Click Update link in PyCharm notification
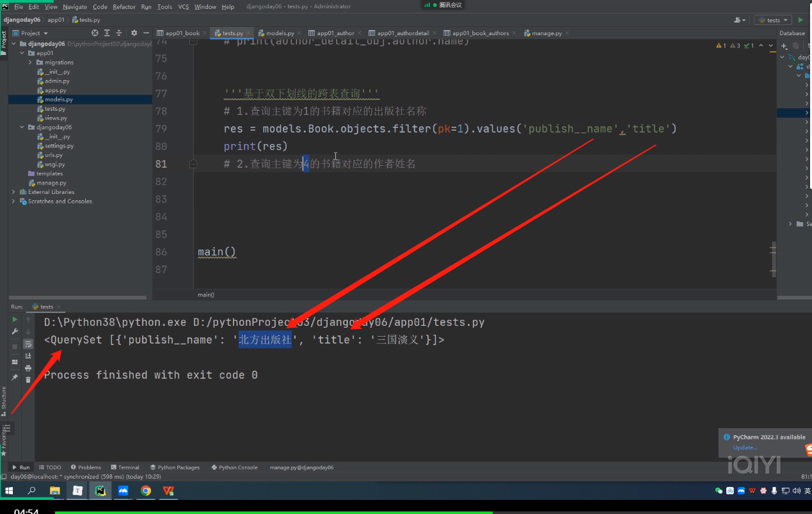The image size is (812, 514). click(745, 447)
